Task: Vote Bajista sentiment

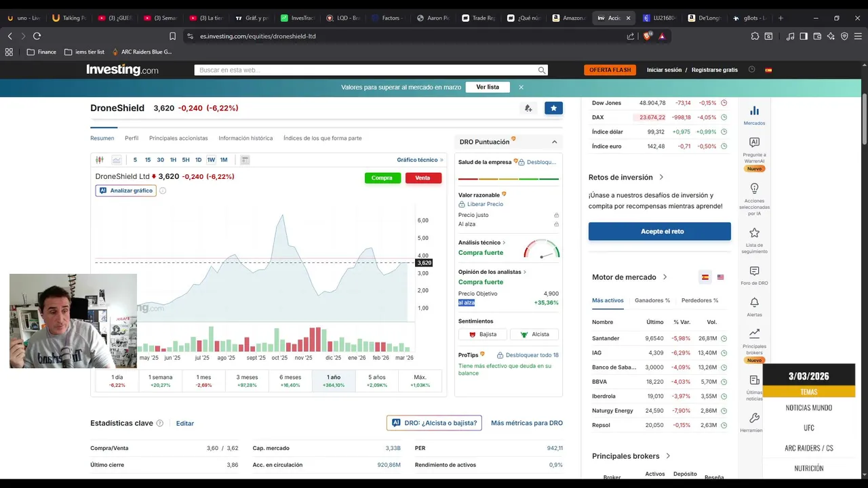Action: pyautogui.click(x=483, y=334)
